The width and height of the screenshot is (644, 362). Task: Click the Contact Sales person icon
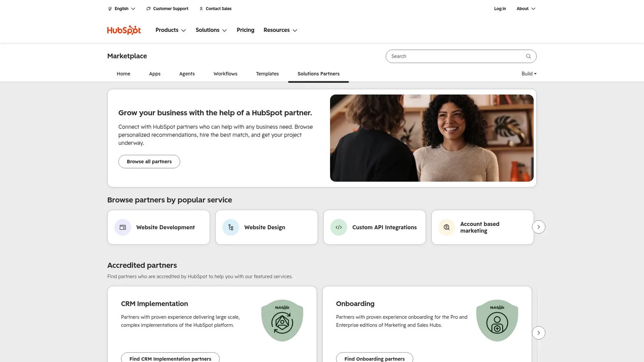(x=201, y=9)
